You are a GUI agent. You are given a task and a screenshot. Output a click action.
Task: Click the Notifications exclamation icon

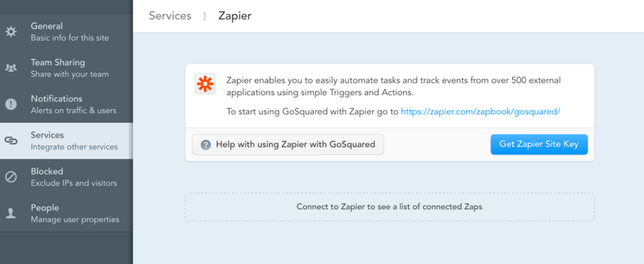(x=11, y=104)
